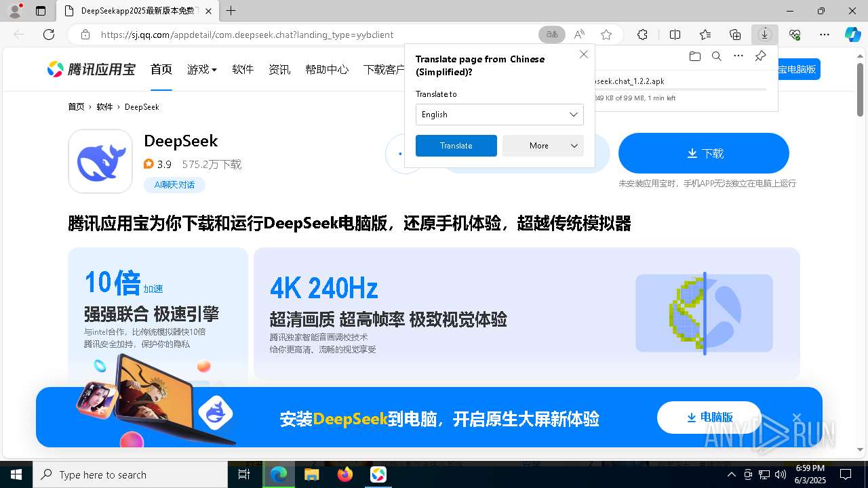Show hidden system tray icons
The image size is (868, 488).
(731, 474)
